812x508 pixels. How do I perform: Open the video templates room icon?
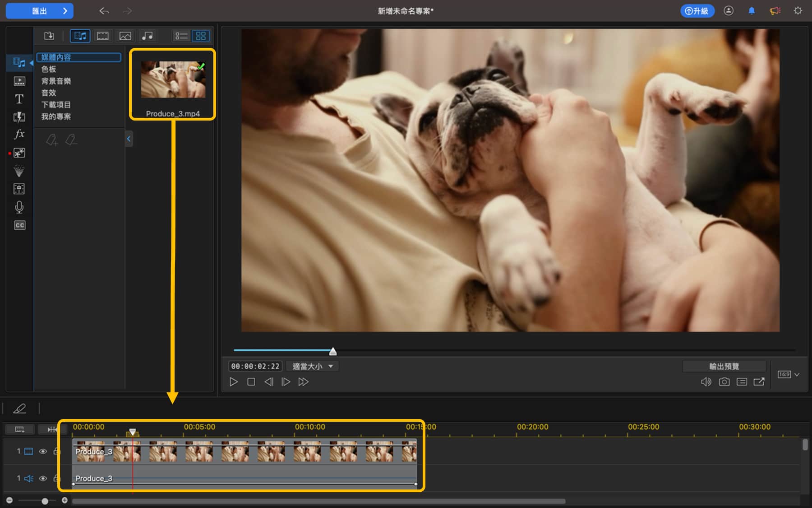[x=19, y=81]
